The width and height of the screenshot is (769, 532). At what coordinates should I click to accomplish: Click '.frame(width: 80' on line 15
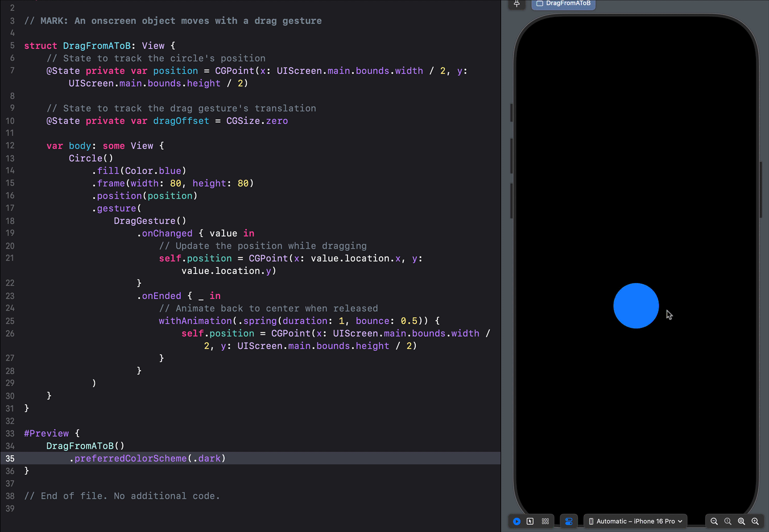[x=137, y=184]
